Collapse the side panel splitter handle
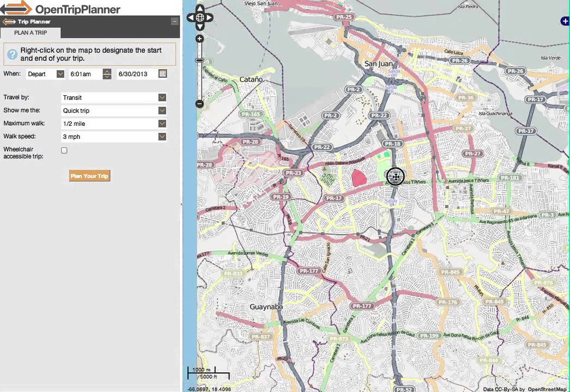570x392 pixels. pyautogui.click(x=181, y=204)
